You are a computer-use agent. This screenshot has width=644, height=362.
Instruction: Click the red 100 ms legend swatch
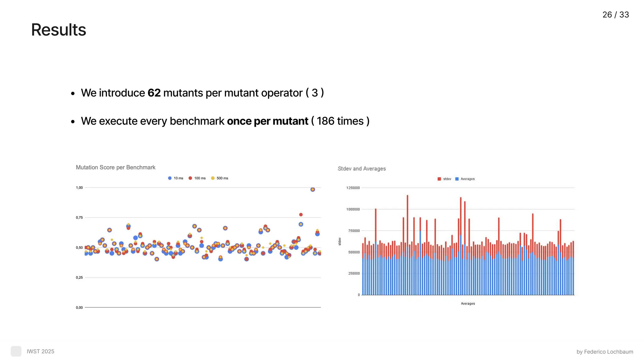(190, 178)
